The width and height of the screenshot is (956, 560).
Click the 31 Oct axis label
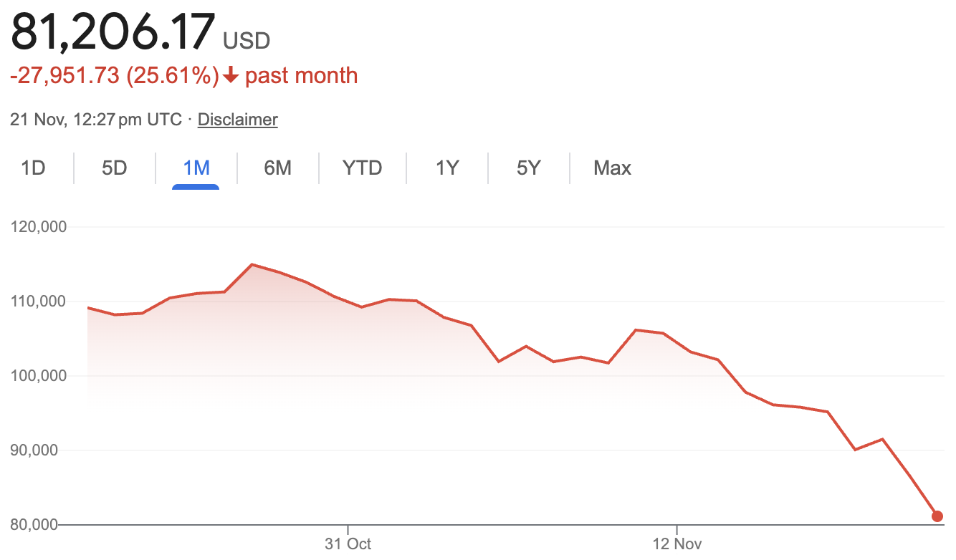tap(347, 544)
